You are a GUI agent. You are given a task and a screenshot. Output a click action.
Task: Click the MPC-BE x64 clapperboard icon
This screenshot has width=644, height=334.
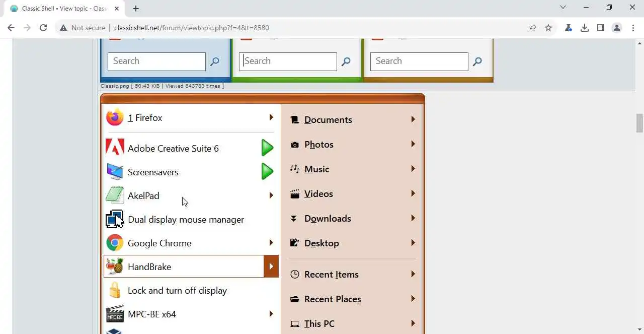(115, 314)
